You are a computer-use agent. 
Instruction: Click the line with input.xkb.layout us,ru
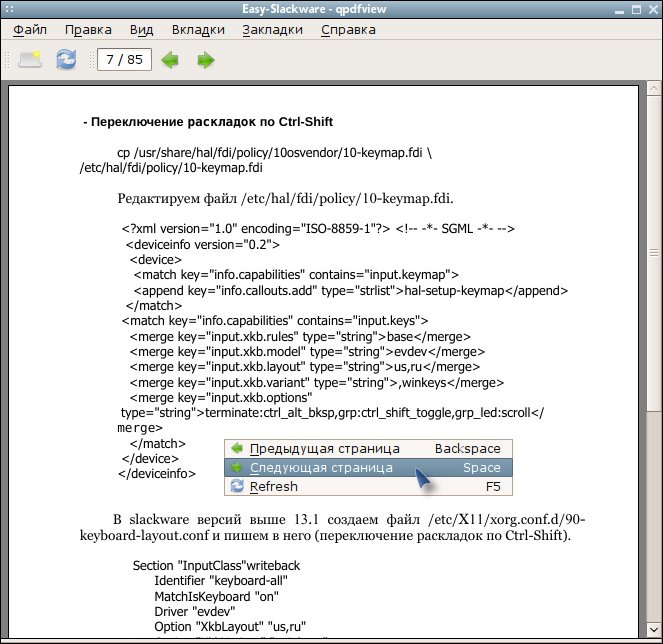[305, 366]
